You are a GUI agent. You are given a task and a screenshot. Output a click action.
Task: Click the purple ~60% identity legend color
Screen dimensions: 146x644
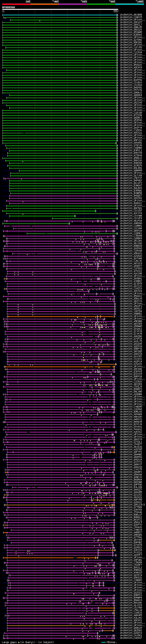73,4
